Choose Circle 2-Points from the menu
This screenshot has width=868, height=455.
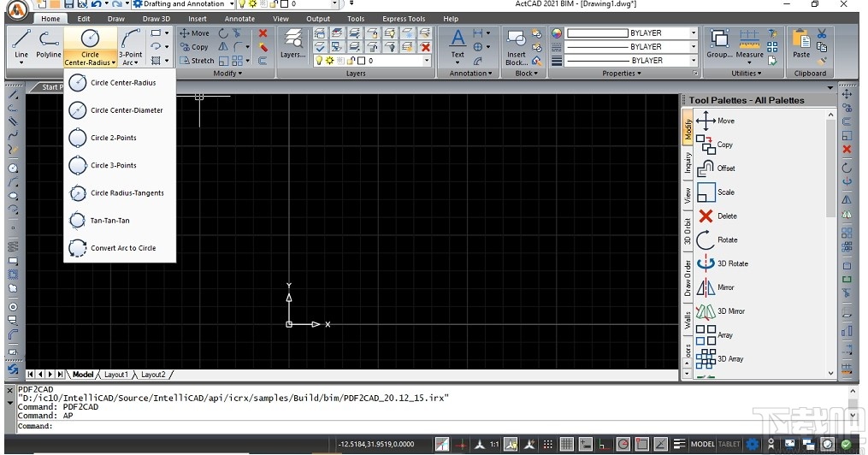(120, 138)
